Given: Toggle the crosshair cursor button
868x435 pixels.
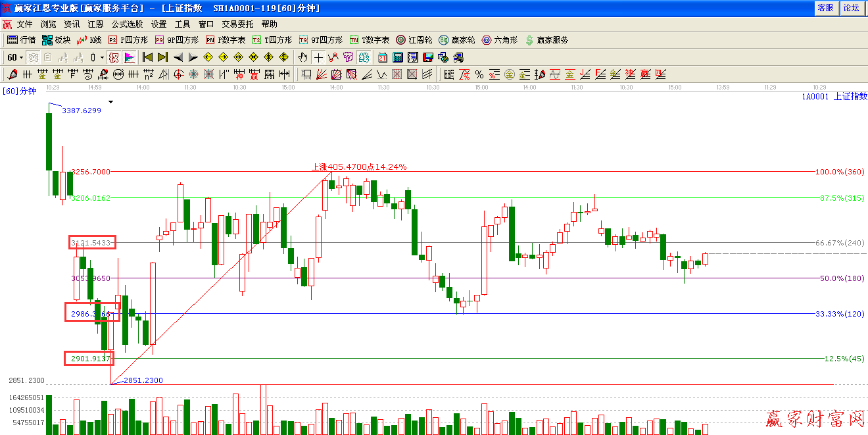Looking at the screenshot, I should click(318, 57).
